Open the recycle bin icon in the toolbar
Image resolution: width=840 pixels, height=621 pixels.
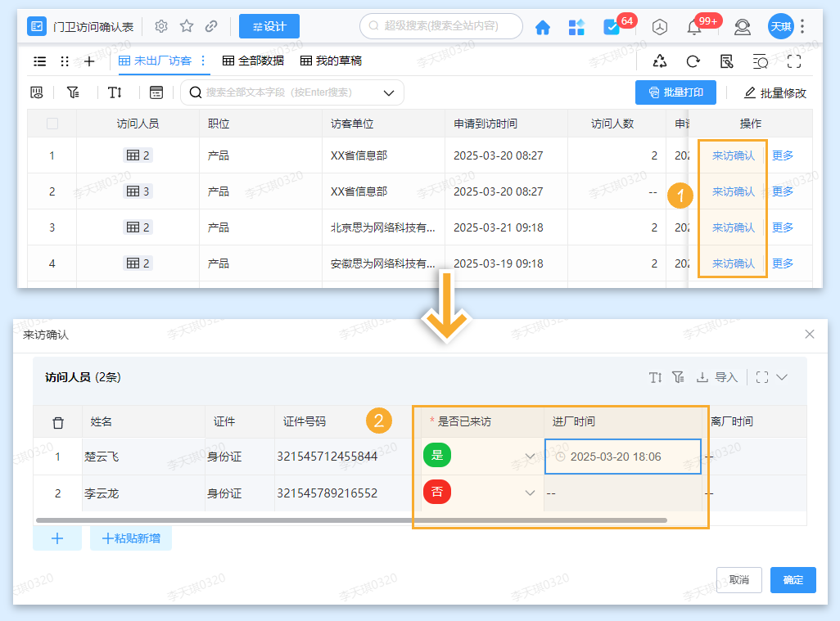pyautogui.click(x=660, y=61)
